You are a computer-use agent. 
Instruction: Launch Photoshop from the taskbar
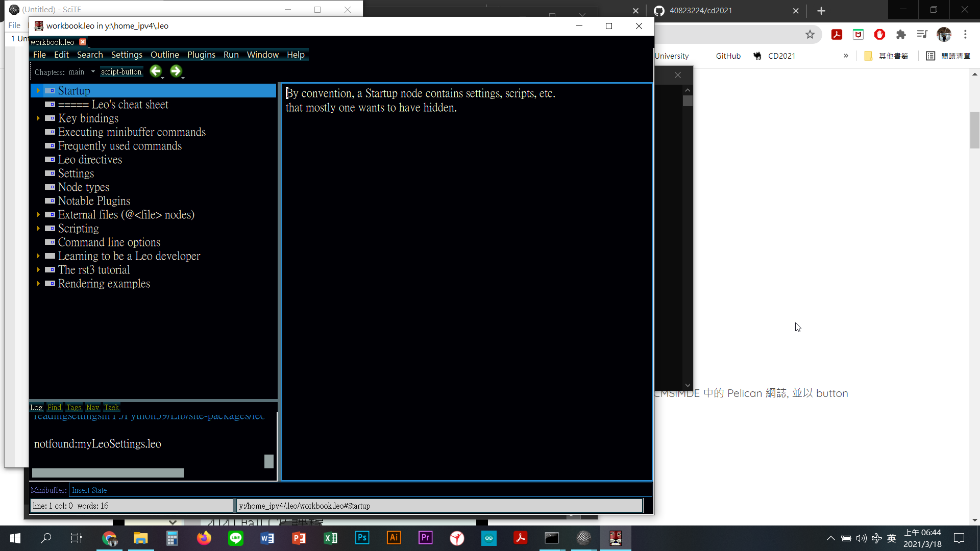pyautogui.click(x=362, y=538)
